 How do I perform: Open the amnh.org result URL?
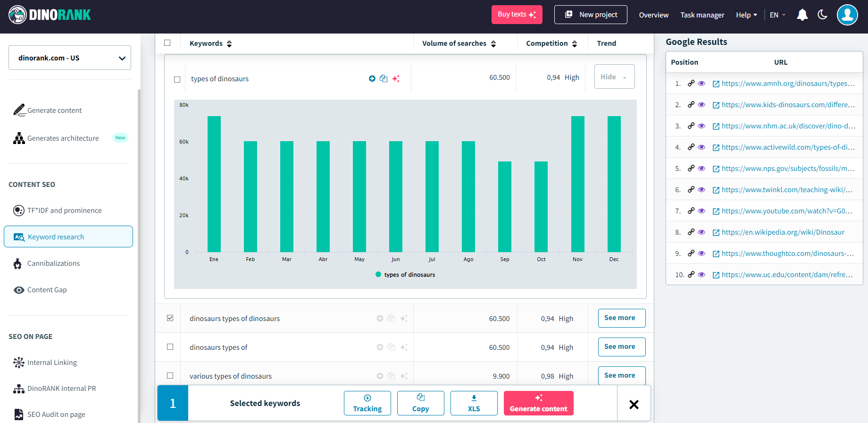click(788, 84)
